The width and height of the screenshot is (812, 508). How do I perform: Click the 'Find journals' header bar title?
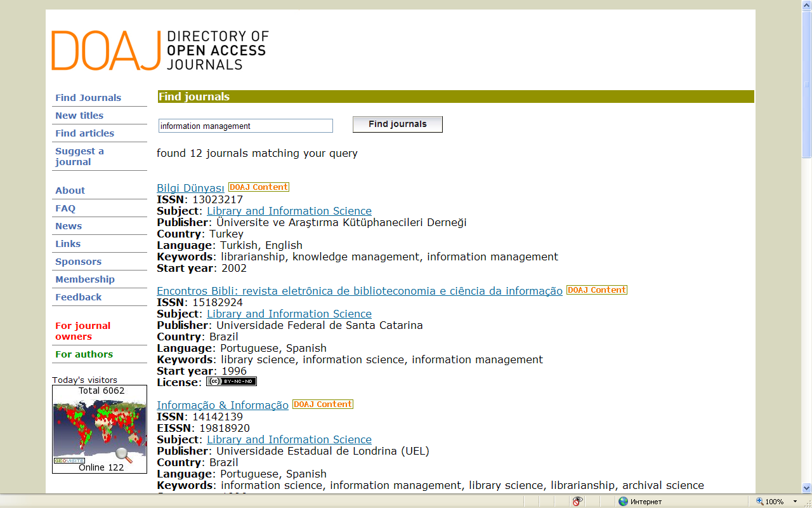(x=194, y=97)
